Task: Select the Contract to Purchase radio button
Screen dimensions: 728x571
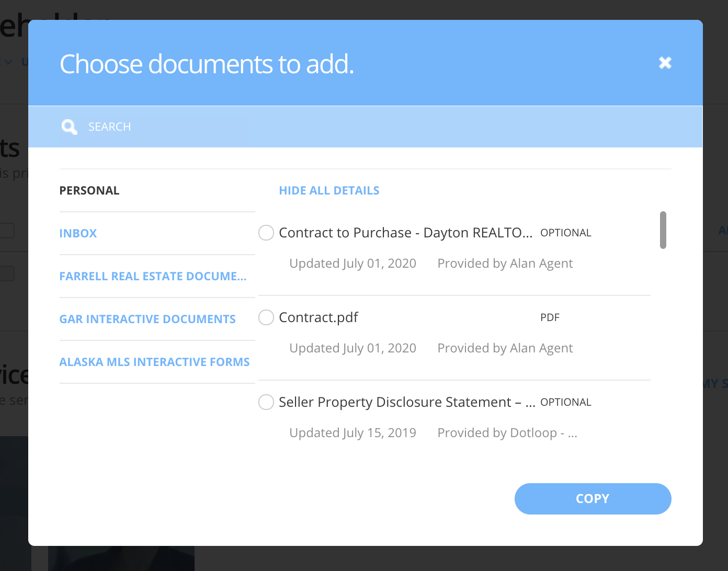Action: (266, 233)
